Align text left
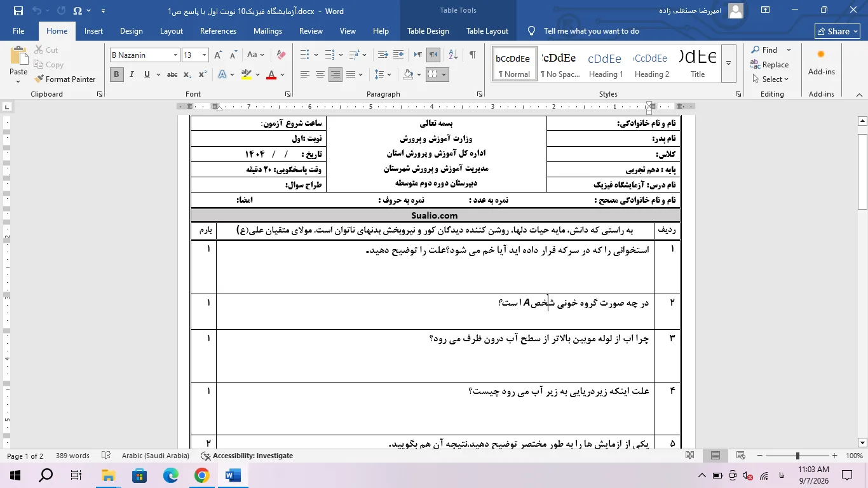 305,75
